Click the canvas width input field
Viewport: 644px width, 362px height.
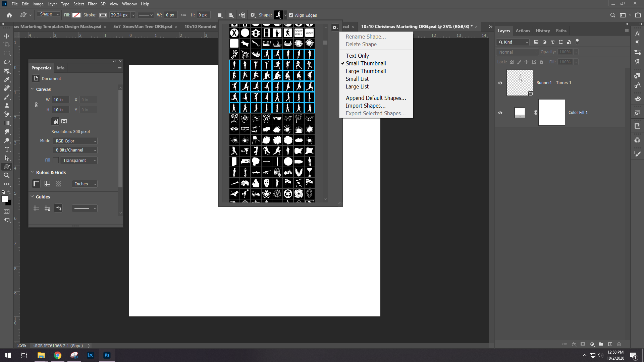coord(60,100)
